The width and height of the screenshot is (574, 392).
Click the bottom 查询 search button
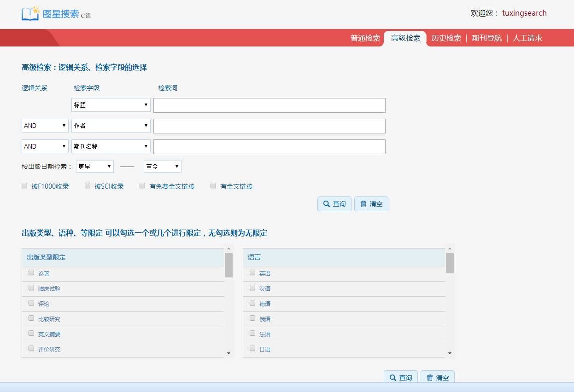pyautogui.click(x=400, y=377)
